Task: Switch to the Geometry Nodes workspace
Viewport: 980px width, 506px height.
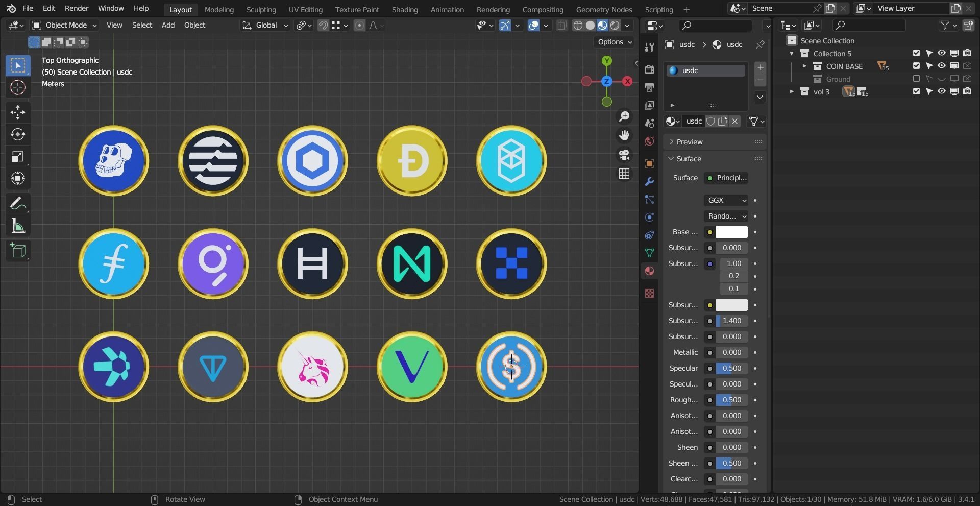Action: click(x=604, y=10)
